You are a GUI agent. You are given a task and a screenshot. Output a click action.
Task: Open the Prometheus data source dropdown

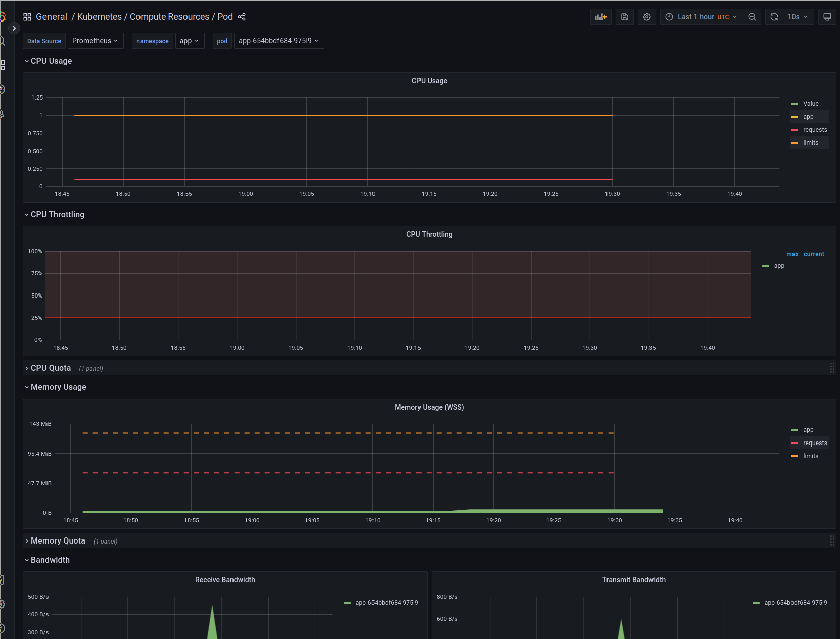96,41
